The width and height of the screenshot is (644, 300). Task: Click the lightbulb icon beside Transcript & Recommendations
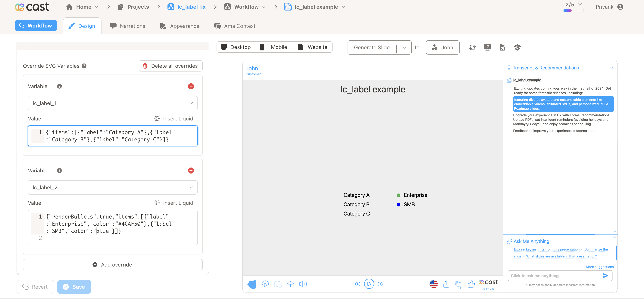pyautogui.click(x=509, y=68)
